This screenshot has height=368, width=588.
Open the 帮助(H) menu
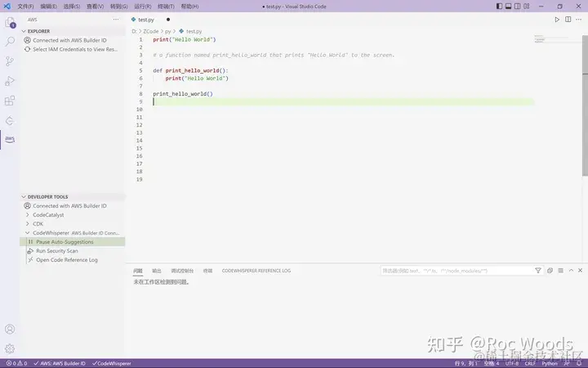[189, 7]
